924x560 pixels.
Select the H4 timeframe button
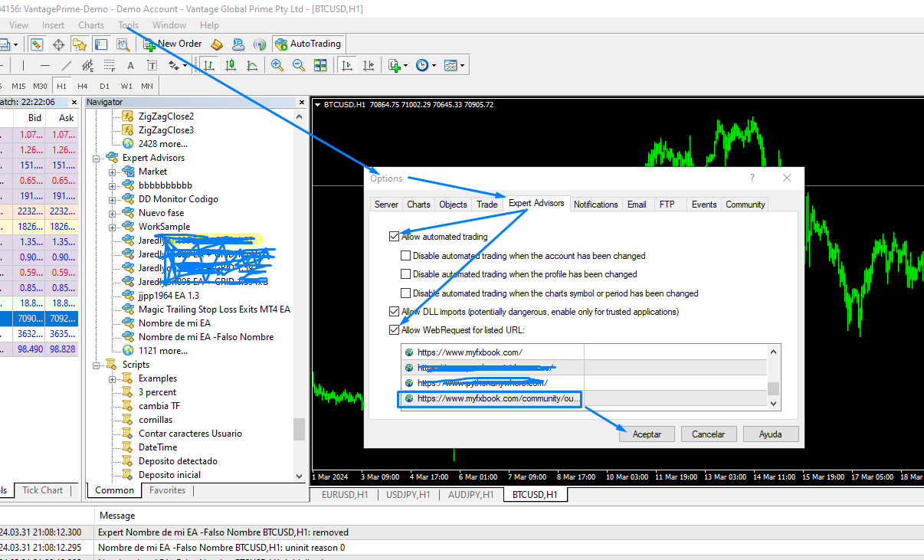click(x=83, y=86)
